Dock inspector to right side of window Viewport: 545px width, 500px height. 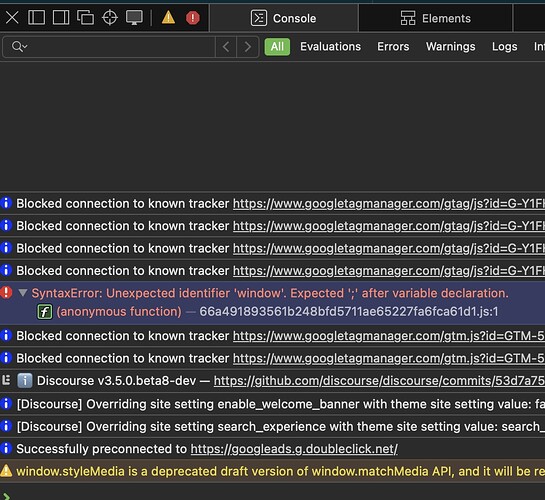pyautogui.click(x=61, y=17)
